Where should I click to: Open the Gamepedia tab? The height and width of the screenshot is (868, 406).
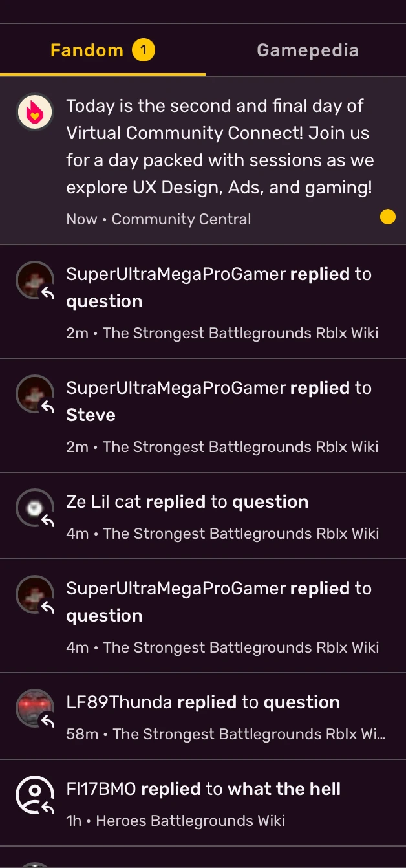tap(307, 50)
